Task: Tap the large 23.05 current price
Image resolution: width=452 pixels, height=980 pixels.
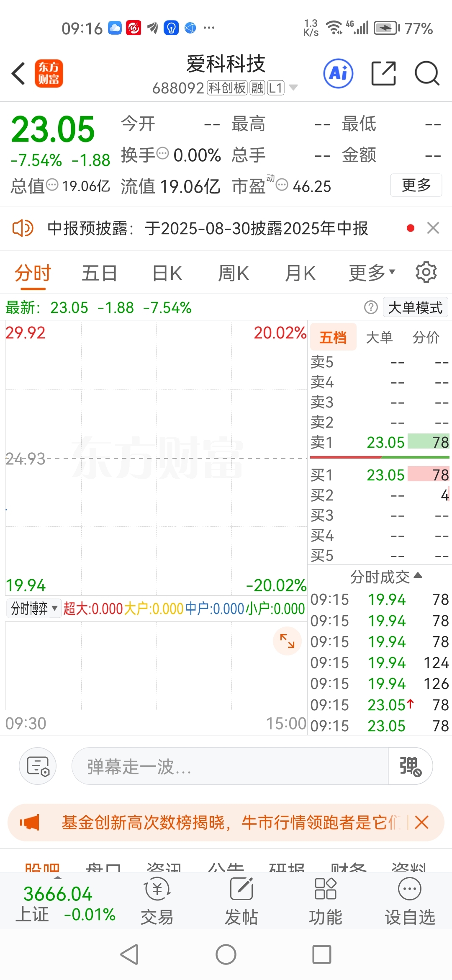Action: (x=53, y=129)
